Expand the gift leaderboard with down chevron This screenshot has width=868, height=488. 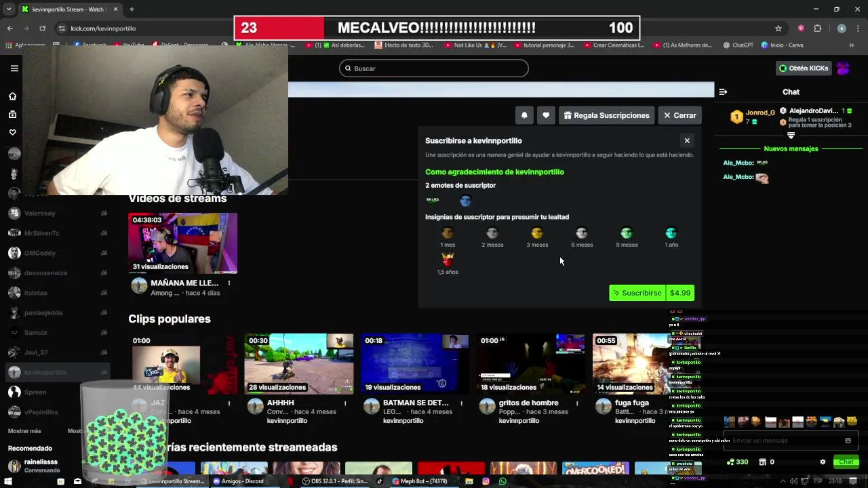(x=791, y=136)
